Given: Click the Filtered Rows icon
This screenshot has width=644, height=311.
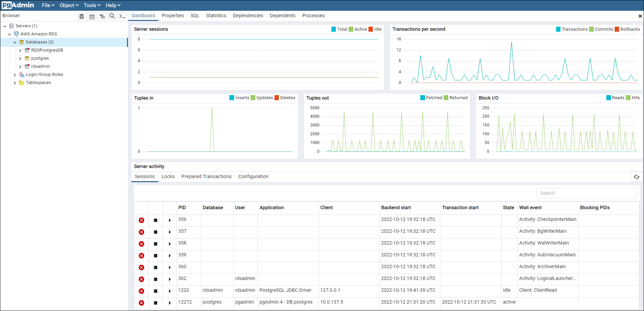Looking at the screenshot, I should pos(102,16).
